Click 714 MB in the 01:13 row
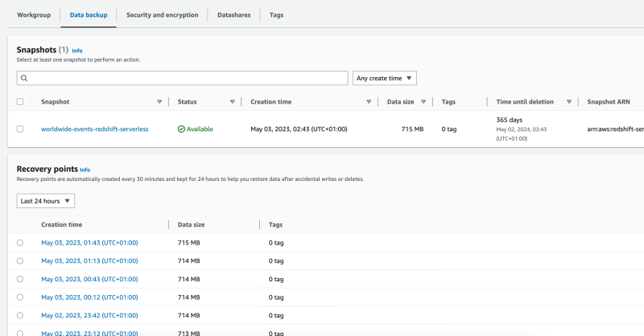 click(x=189, y=261)
